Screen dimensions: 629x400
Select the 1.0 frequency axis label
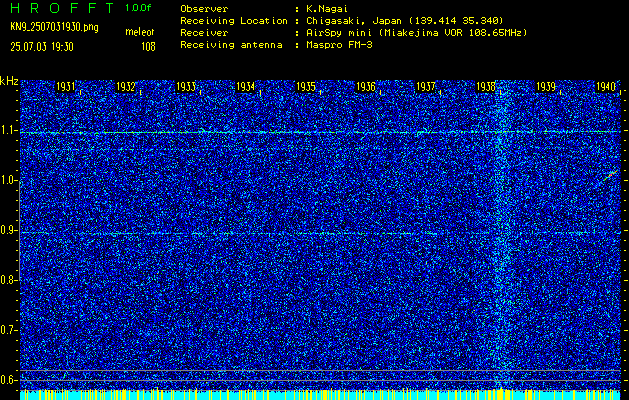[x=8, y=181]
